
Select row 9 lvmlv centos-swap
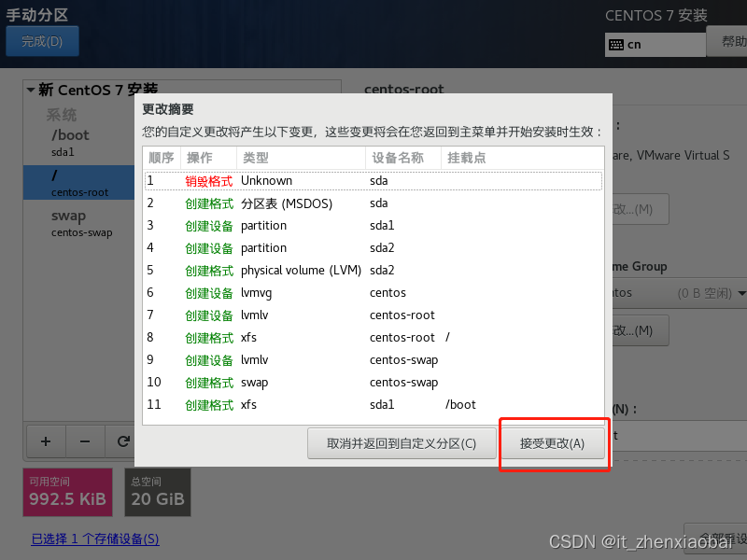point(373,360)
